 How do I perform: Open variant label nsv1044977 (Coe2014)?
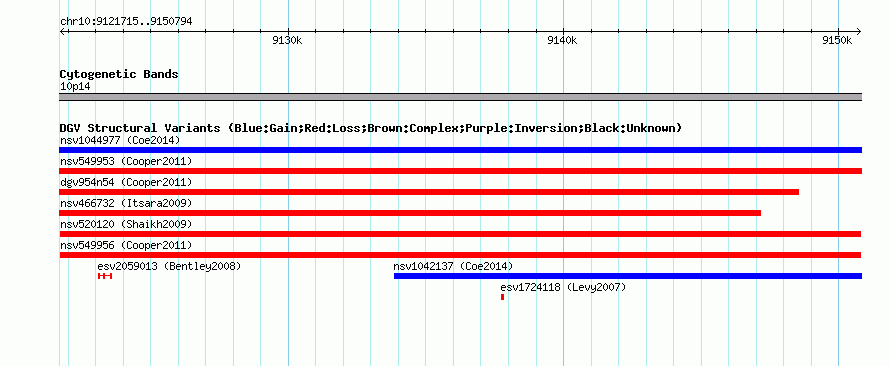click(x=120, y=140)
